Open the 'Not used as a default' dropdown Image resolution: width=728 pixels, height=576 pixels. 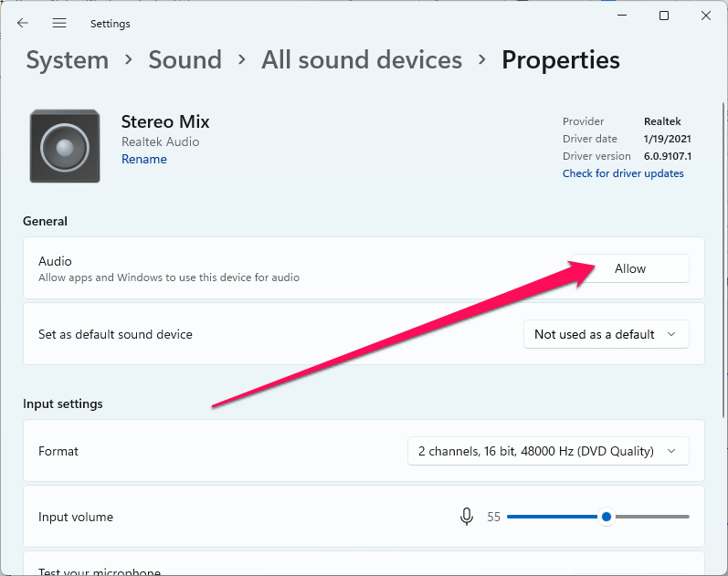coord(607,334)
